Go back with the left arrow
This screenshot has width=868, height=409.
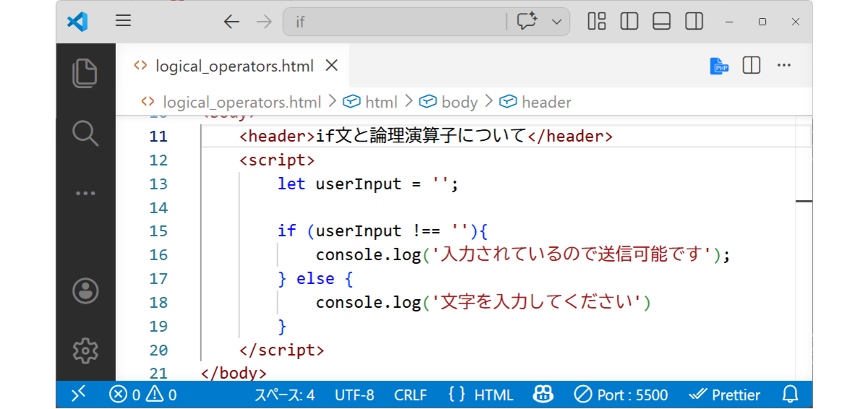pyautogui.click(x=231, y=22)
